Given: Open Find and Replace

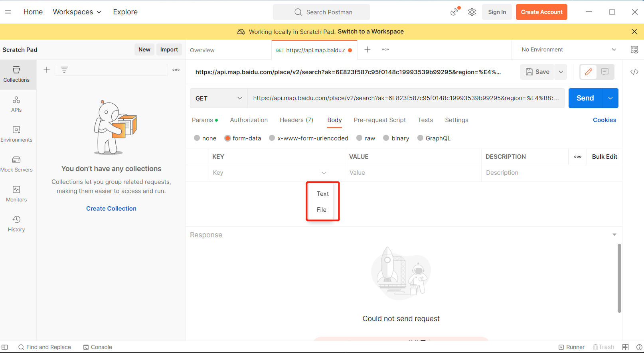Looking at the screenshot, I should (45, 347).
